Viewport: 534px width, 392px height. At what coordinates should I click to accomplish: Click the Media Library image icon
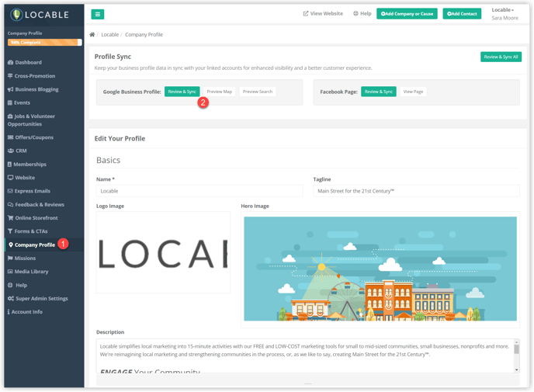click(x=10, y=272)
